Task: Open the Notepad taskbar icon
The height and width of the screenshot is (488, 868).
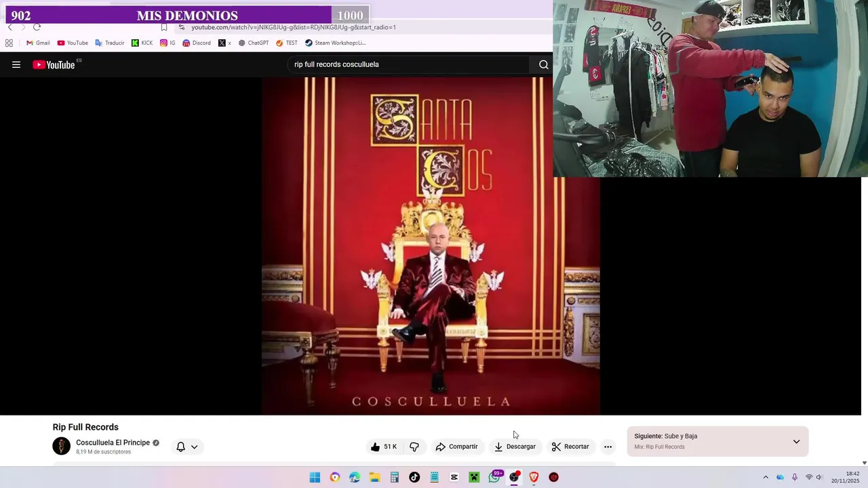Action: coord(434,477)
